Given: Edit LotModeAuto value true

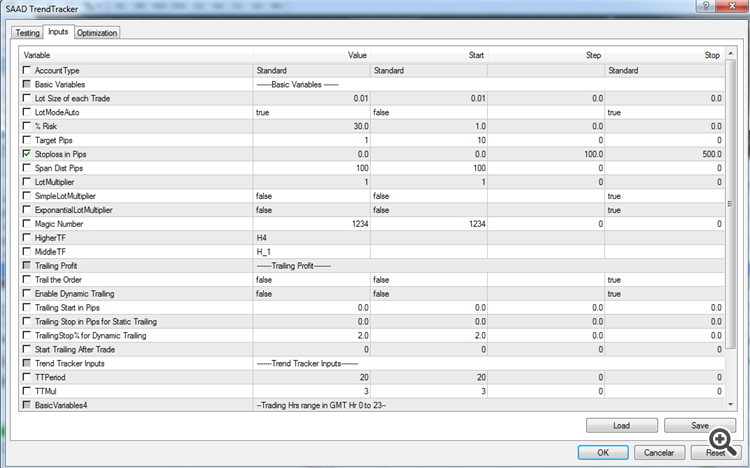Looking at the screenshot, I should [x=312, y=112].
